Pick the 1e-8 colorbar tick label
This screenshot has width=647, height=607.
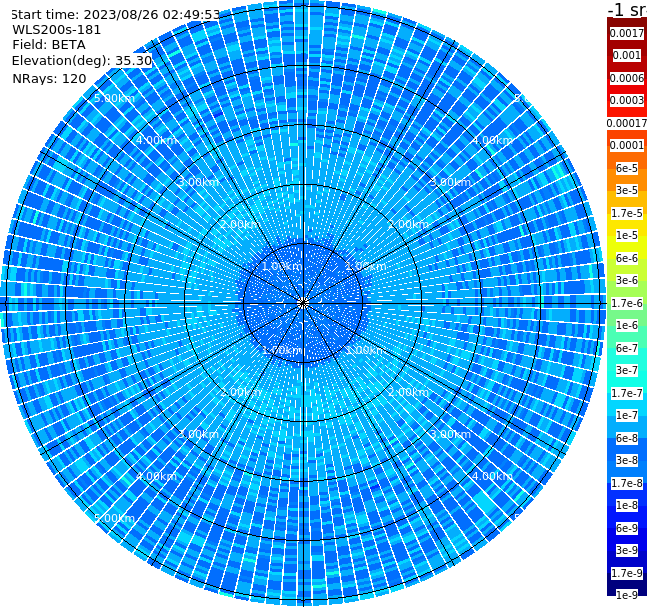click(627, 505)
